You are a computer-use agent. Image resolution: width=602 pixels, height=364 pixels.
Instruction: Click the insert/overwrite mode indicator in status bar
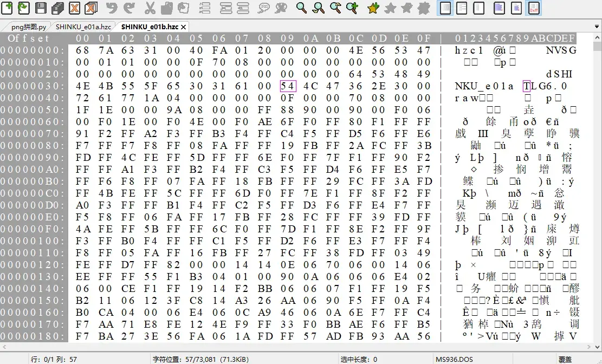(x=565, y=359)
